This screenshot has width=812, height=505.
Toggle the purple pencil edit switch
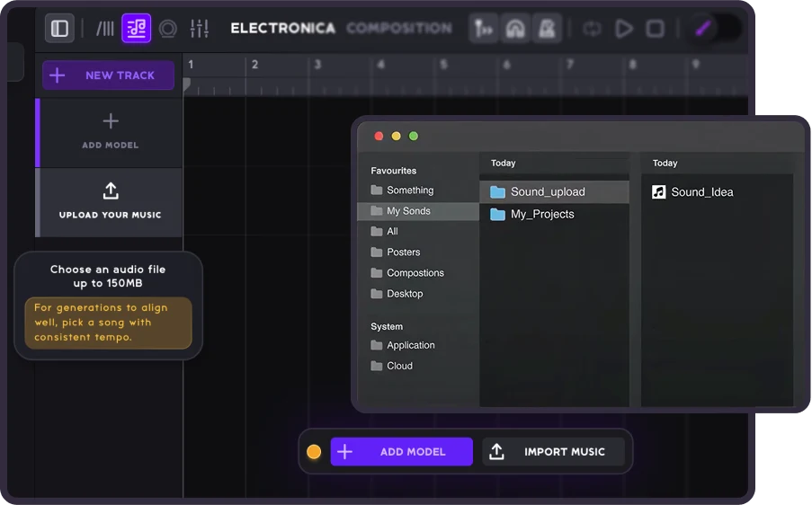click(716, 29)
